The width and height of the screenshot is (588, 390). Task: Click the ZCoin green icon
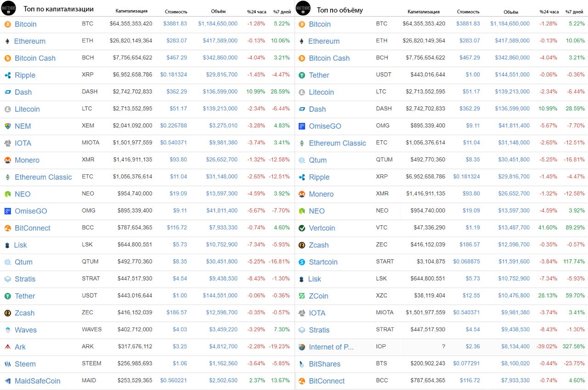tap(302, 296)
